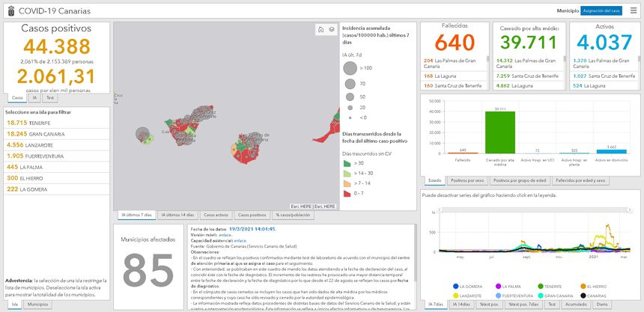The image size is (644, 312).
Task: Switch to the 'Municipios' list tab
Action: click(38, 305)
